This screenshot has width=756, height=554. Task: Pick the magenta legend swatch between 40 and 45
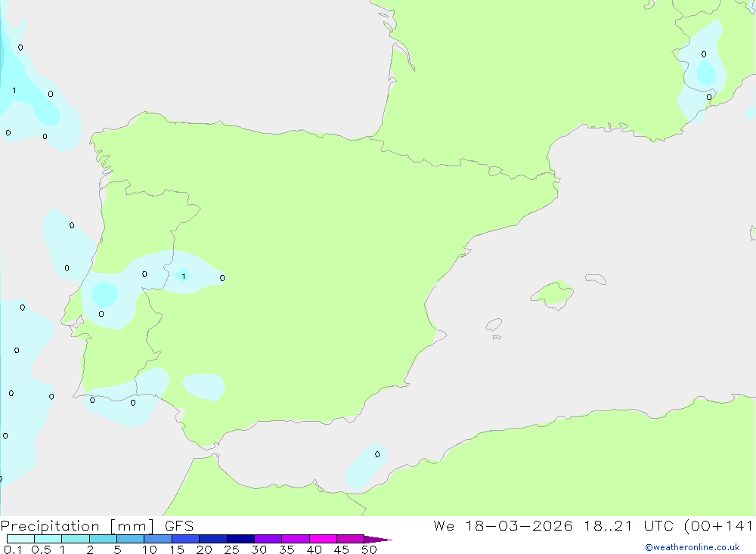point(323,539)
